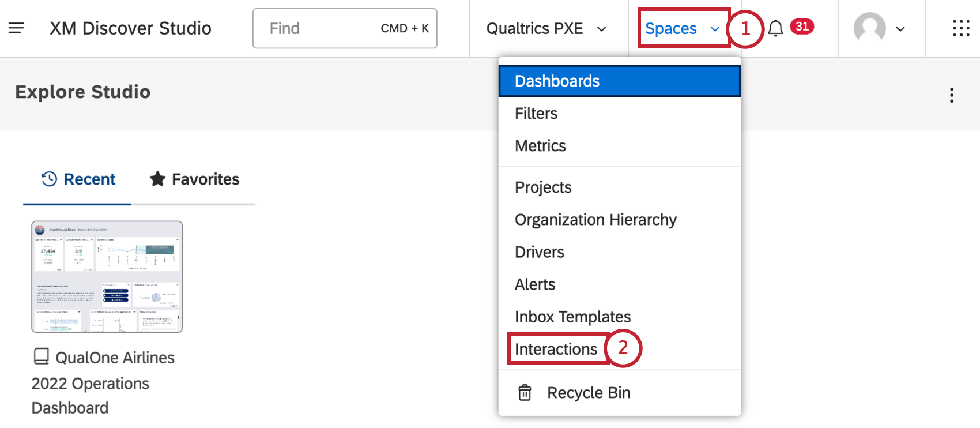980x428 pixels.
Task: Click the red 31 notification badge
Action: pyautogui.click(x=802, y=27)
